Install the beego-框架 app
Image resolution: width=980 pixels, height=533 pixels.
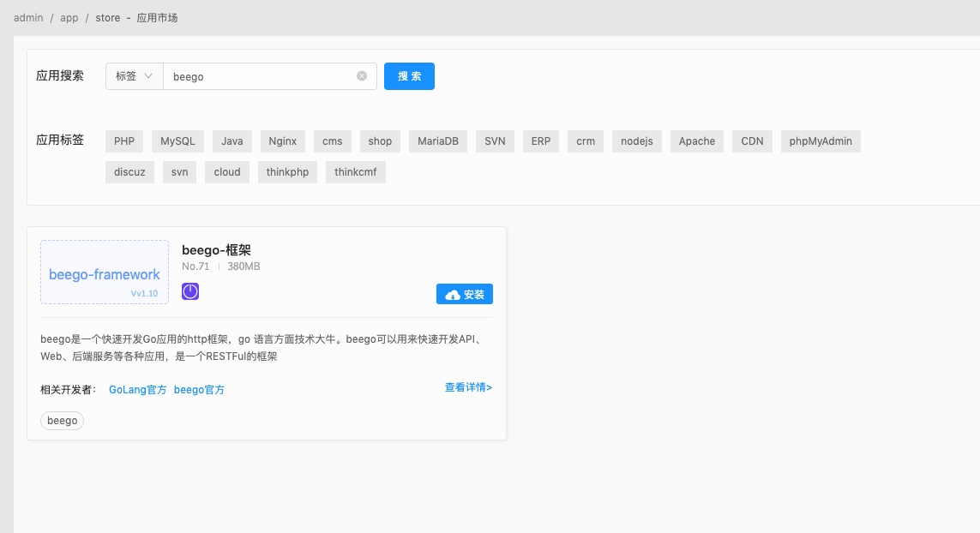465,294
